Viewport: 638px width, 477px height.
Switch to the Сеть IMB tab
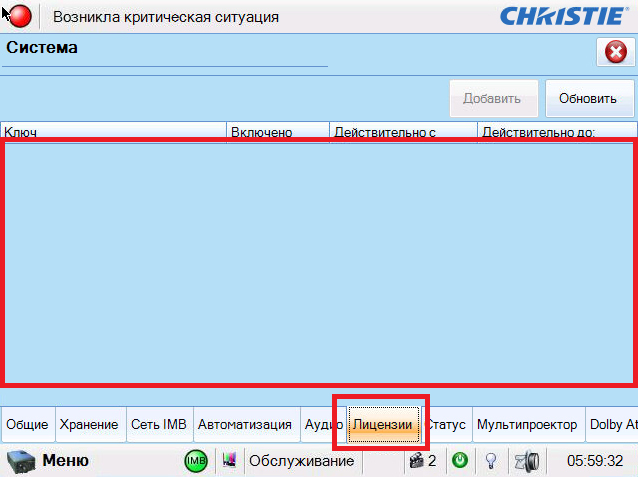tap(159, 424)
